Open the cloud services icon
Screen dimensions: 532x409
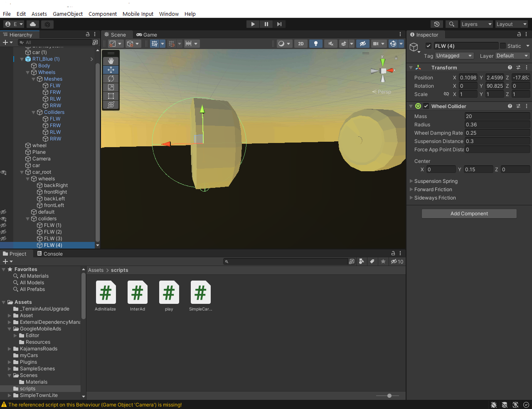(33, 24)
